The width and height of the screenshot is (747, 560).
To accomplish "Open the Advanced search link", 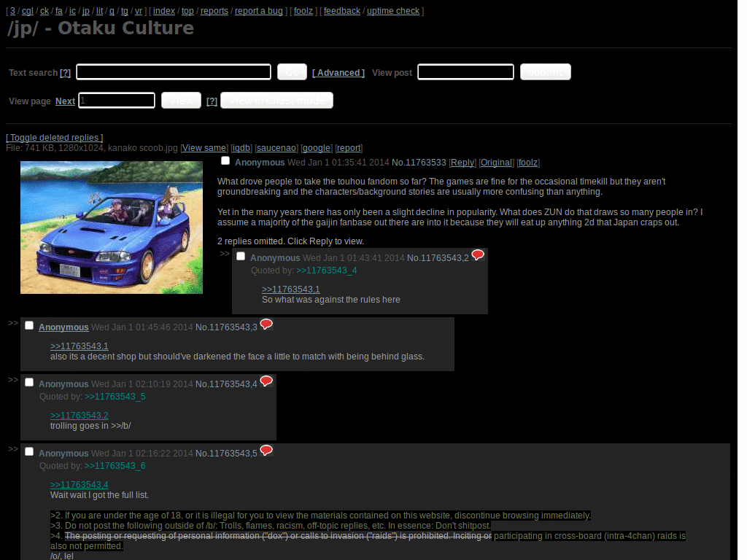I will [338, 73].
